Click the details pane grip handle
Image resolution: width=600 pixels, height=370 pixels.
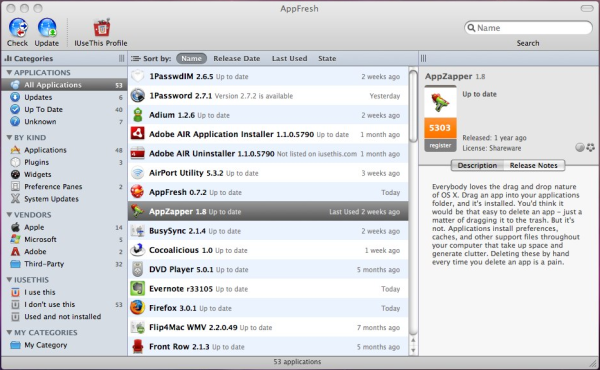tap(423, 59)
